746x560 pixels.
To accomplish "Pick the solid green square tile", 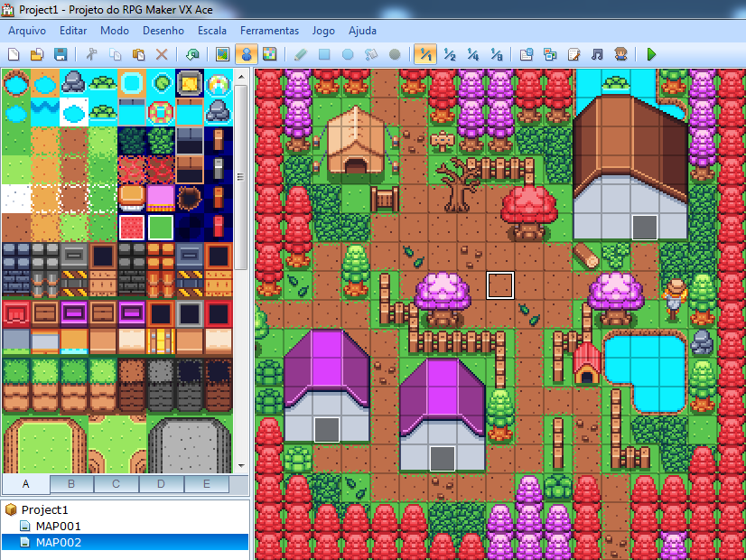I will tap(161, 228).
